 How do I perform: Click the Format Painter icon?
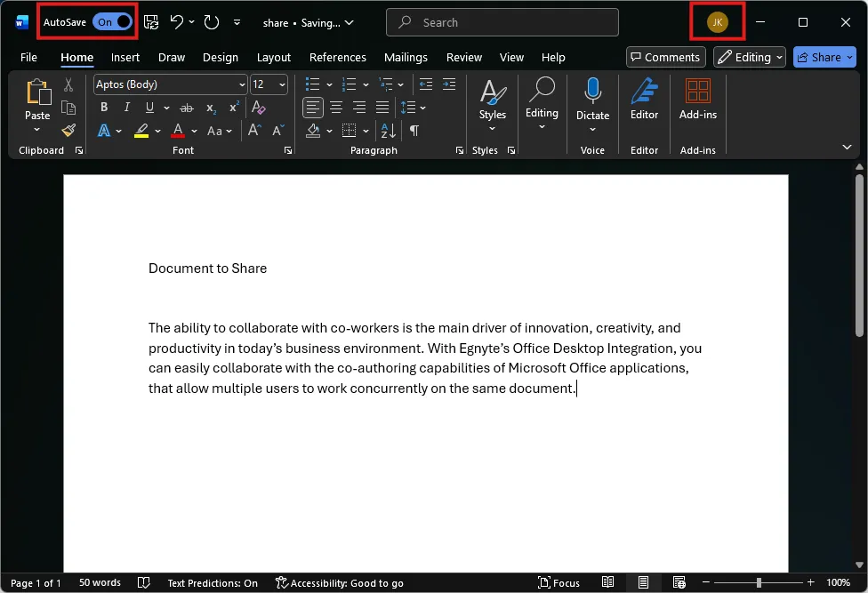pos(69,131)
